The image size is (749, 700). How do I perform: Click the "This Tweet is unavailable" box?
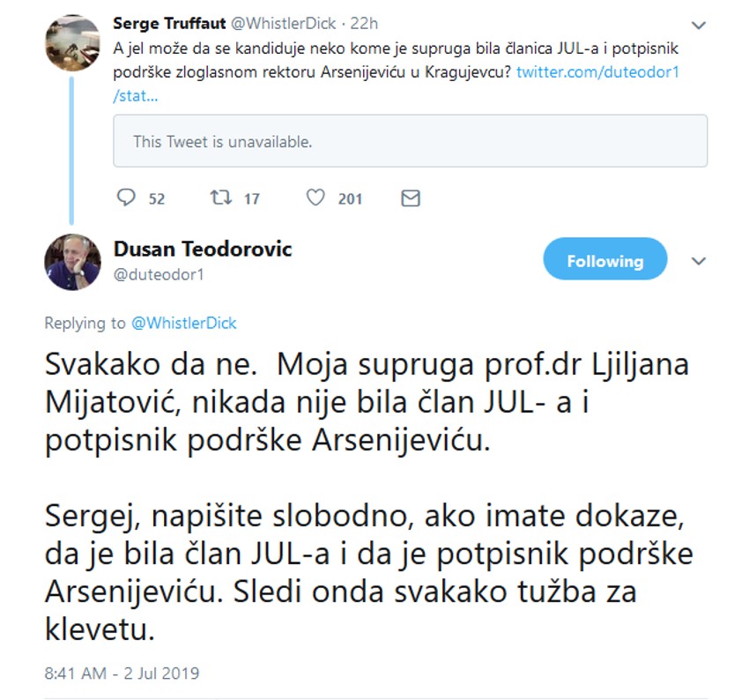[410, 141]
